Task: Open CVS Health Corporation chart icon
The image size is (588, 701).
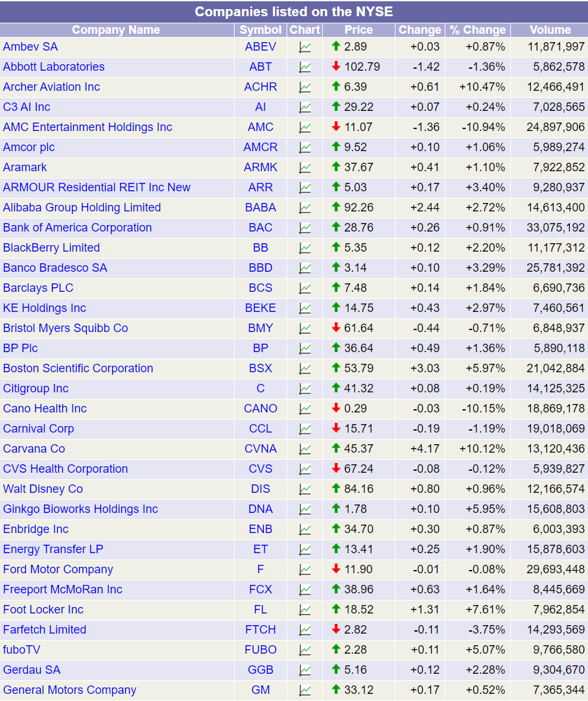Action: click(305, 469)
